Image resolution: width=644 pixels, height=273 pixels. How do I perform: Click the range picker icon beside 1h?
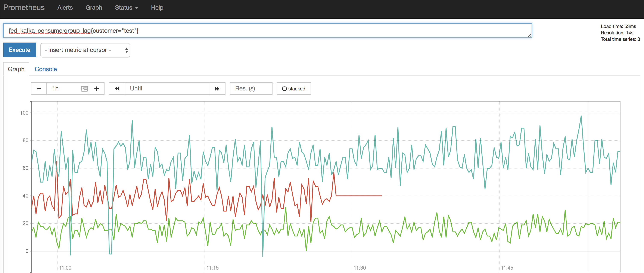click(84, 89)
